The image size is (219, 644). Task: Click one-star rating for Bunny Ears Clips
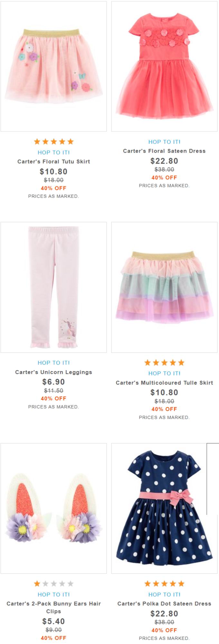click(53, 584)
